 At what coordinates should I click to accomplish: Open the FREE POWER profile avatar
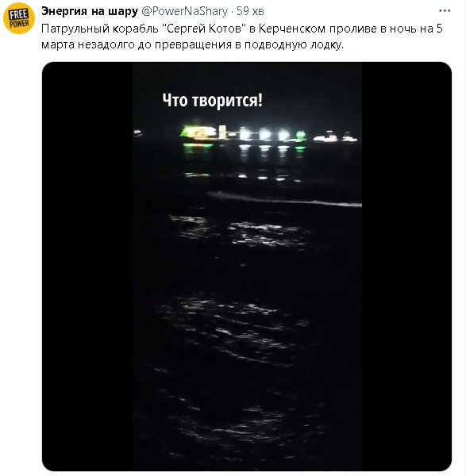tap(19, 19)
